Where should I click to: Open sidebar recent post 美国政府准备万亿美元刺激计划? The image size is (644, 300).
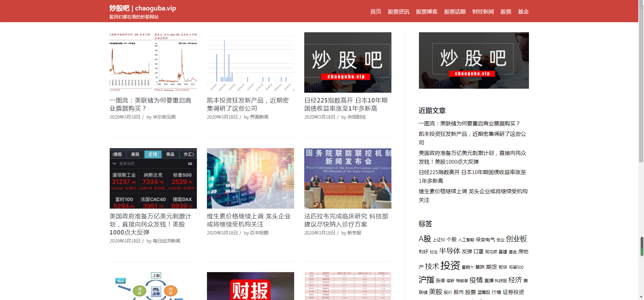pos(472,157)
